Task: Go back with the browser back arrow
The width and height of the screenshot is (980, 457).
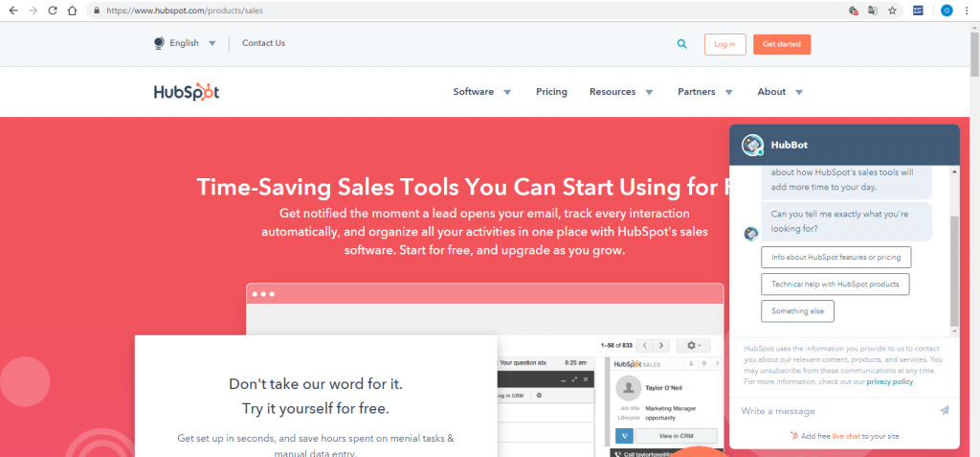Action: click(13, 11)
